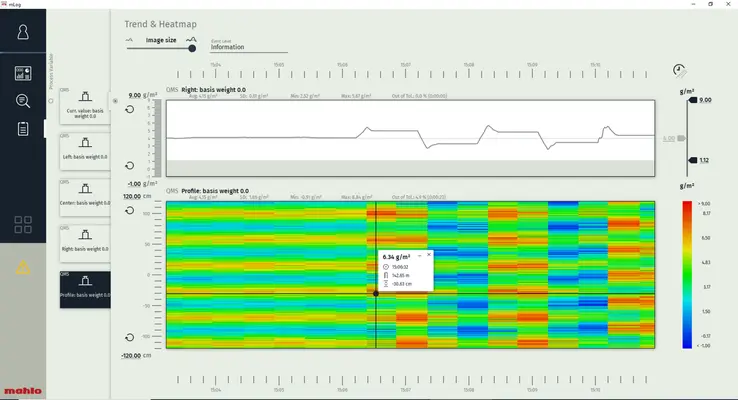Minimize the 6.34 g/m² tooltip popup
This screenshot has width=738, height=400.
pyautogui.click(x=420, y=255)
